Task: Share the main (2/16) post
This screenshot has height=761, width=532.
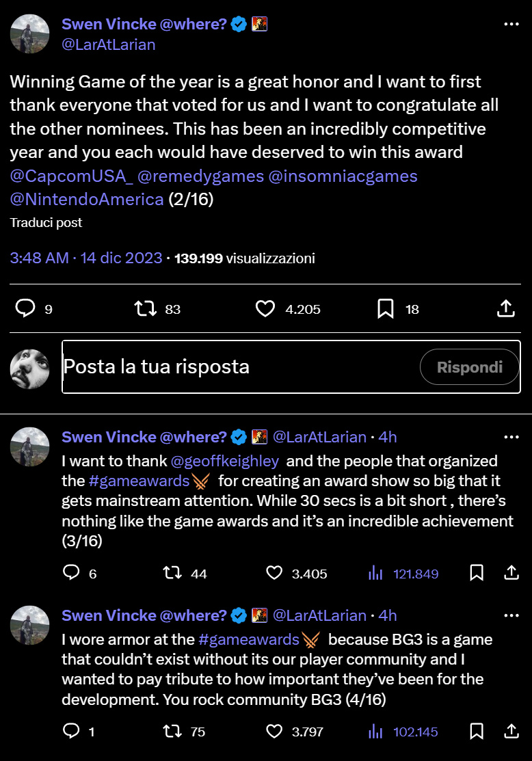Action: point(505,309)
